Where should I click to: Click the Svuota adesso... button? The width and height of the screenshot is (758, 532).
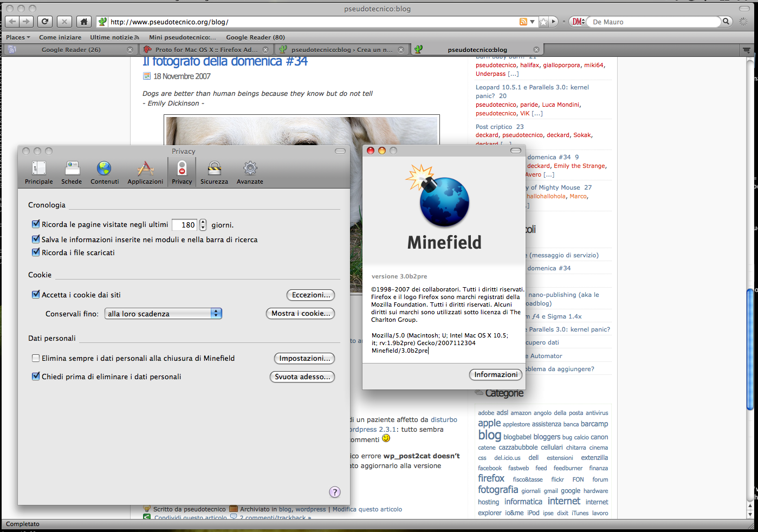pyautogui.click(x=302, y=377)
